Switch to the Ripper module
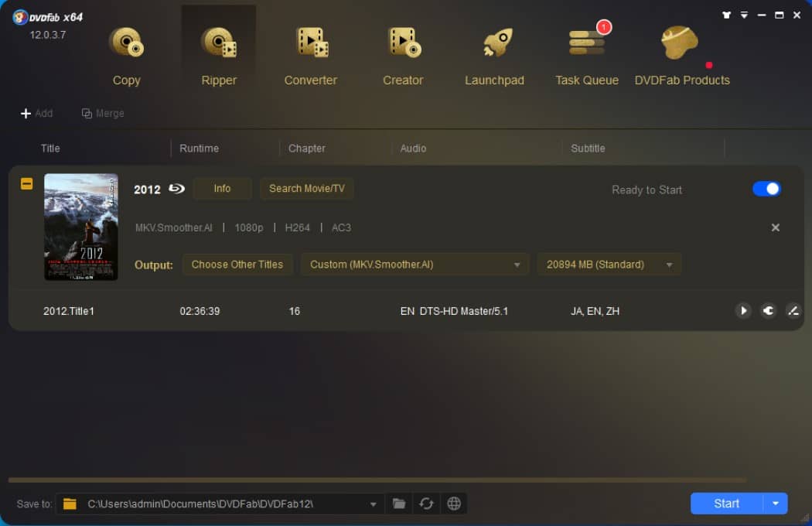The width and height of the screenshot is (812, 526). (219, 56)
